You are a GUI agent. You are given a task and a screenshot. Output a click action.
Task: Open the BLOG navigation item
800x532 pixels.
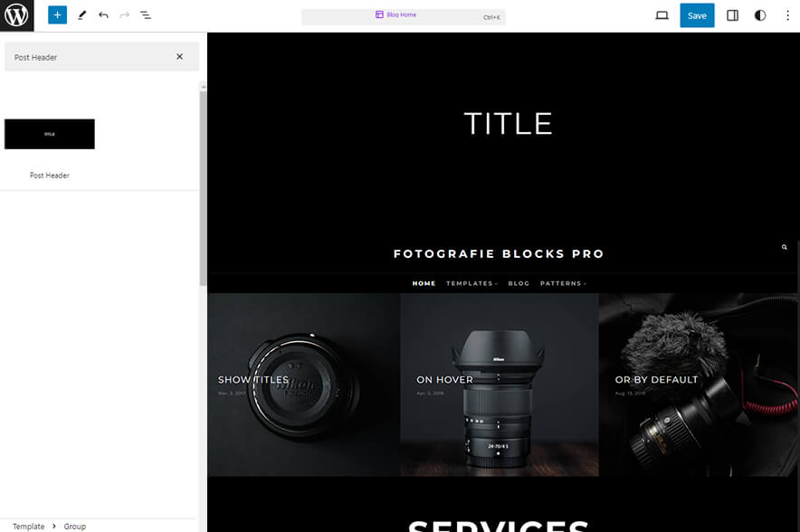519,283
